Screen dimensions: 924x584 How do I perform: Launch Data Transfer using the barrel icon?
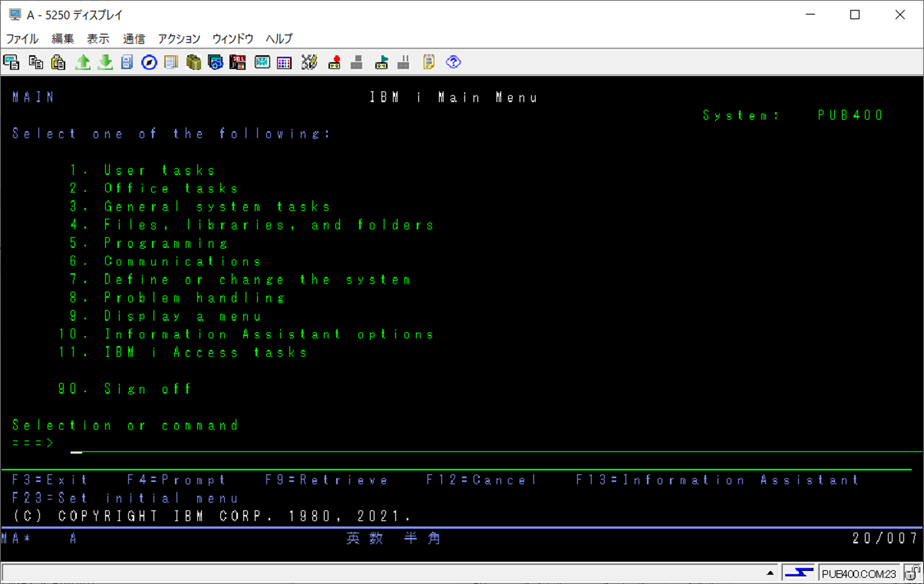194,62
